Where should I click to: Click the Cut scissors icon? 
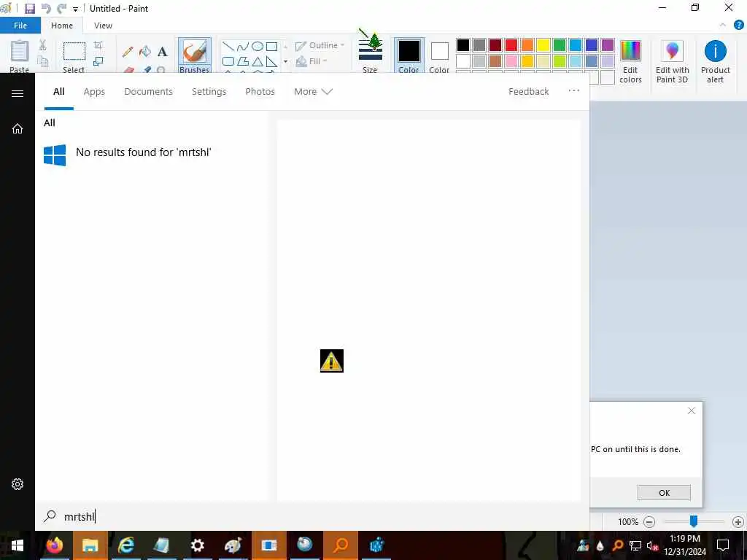pyautogui.click(x=42, y=45)
